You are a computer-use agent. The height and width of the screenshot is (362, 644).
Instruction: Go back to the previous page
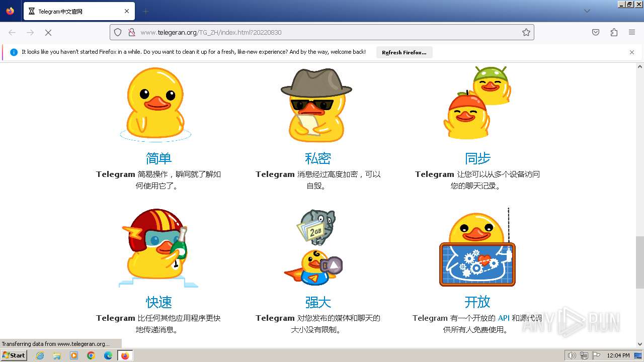tap(12, 32)
